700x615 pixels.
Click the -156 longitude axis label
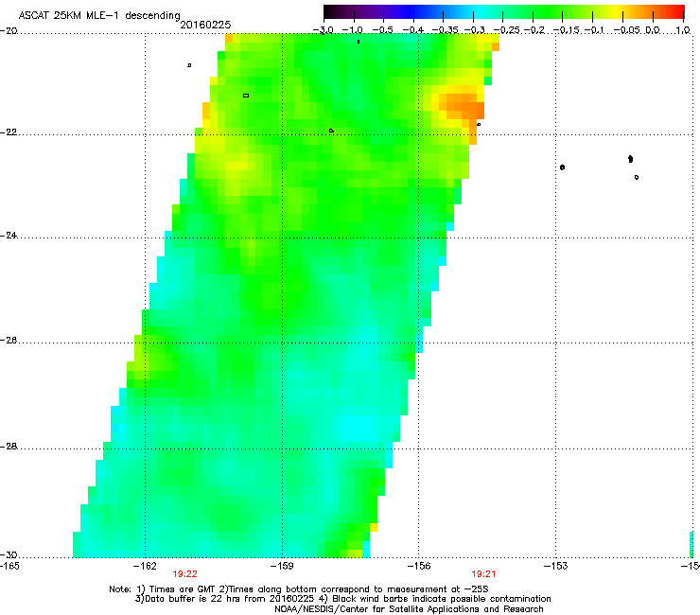click(419, 567)
